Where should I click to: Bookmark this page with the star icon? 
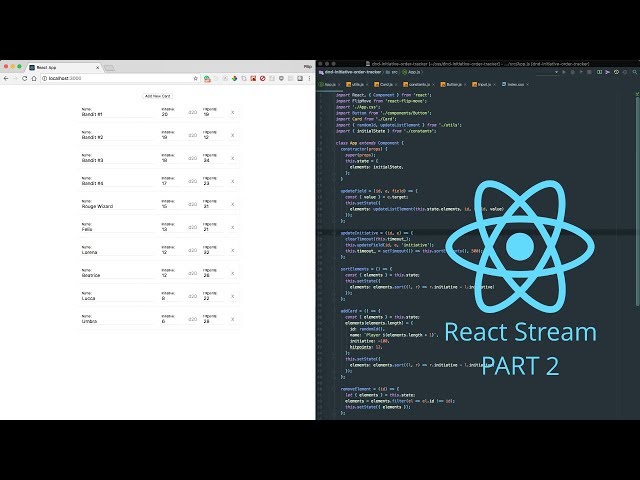click(196, 78)
